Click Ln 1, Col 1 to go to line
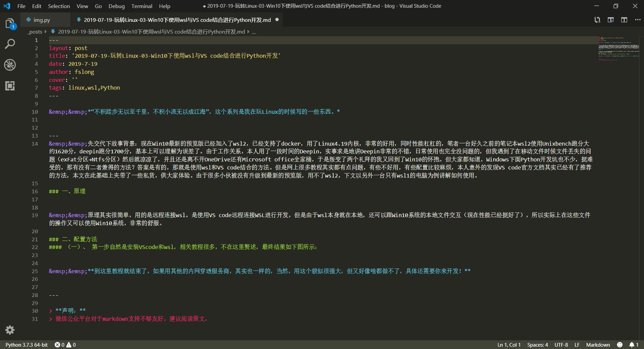The image size is (644, 349). point(509,345)
